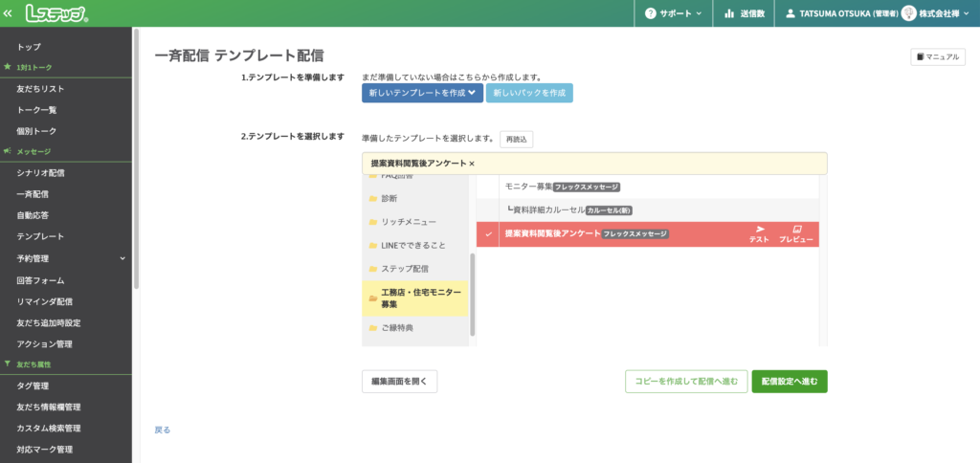Click the Lステップ logo
980x463 pixels.
click(x=57, y=13)
